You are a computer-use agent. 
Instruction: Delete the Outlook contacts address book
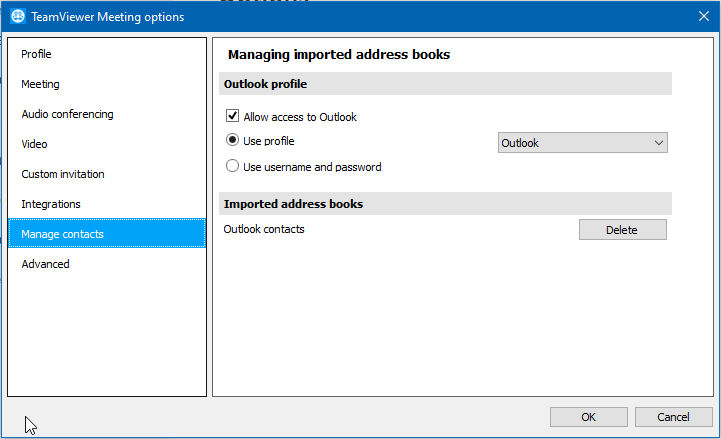[623, 229]
